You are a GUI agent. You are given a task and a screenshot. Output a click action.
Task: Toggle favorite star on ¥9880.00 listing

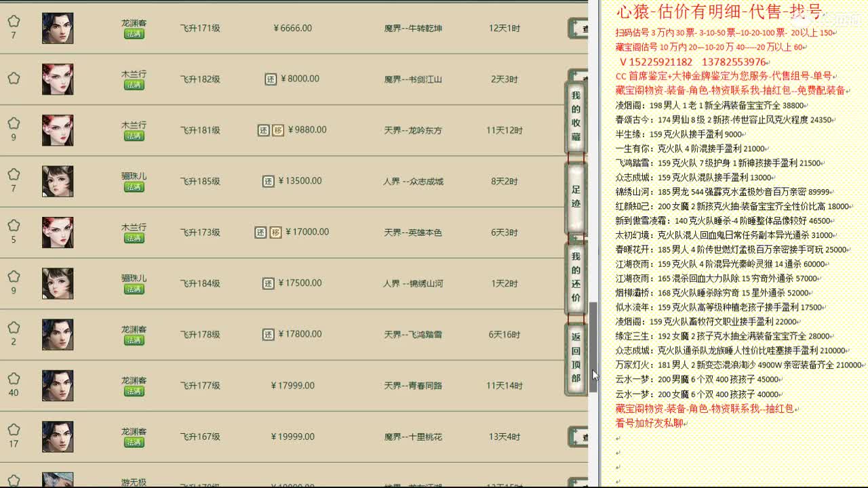click(14, 123)
